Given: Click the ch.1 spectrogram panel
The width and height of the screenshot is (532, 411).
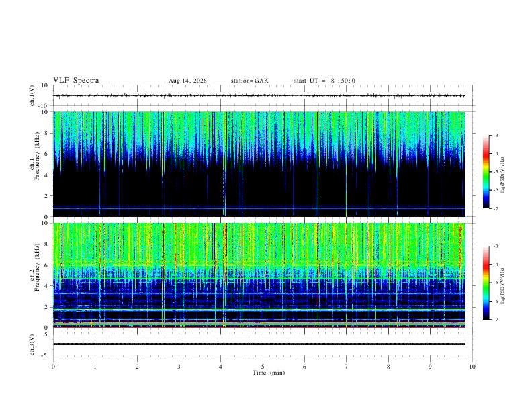Looking at the screenshot, I should (x=259, y=164).
